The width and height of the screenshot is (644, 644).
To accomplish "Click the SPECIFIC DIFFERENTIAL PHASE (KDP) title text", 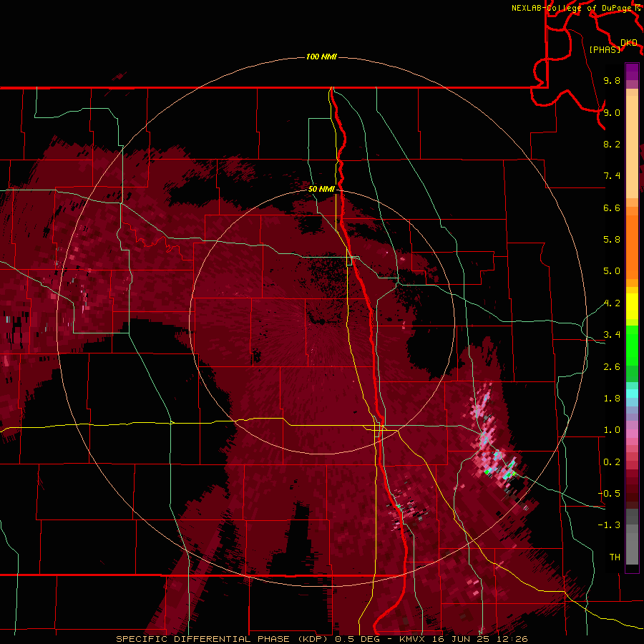I will 223,639.
